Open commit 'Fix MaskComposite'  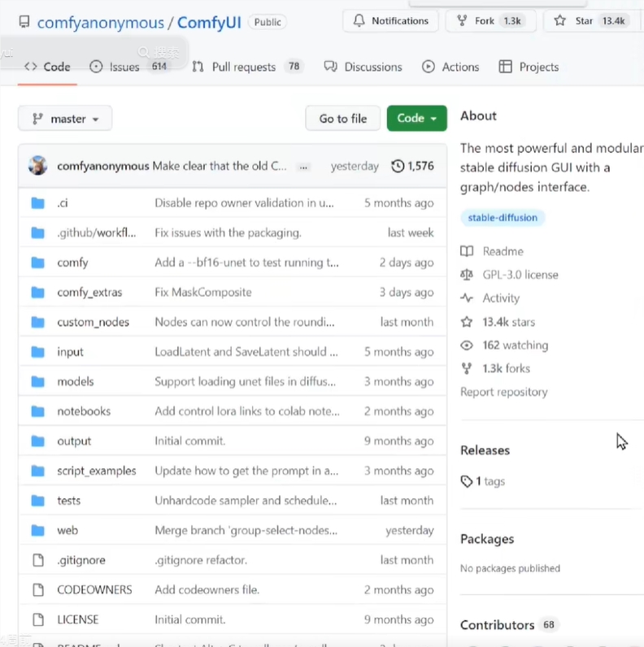click(x=203, y=292)
